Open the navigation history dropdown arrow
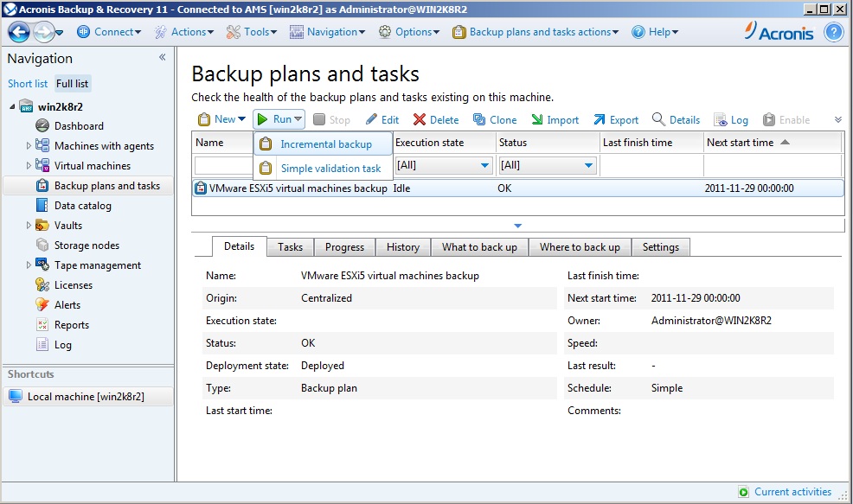 (x=60, y=33)
